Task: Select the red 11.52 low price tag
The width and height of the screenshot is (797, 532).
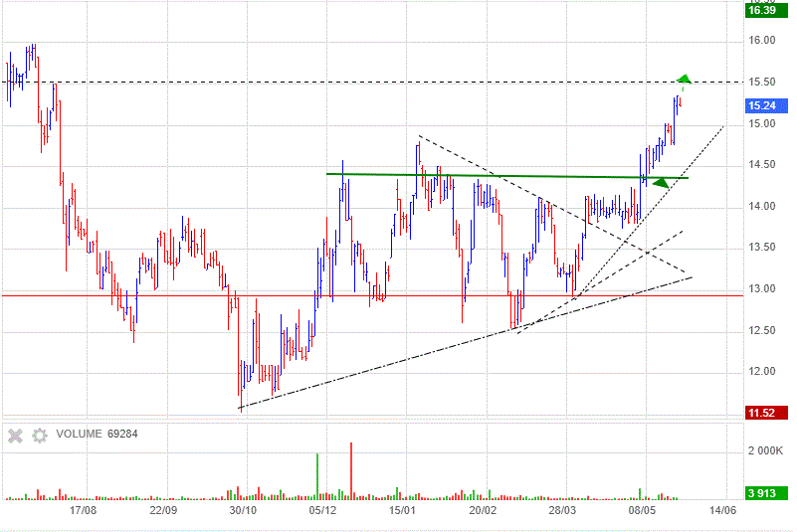Action: pyautogui.click(x=761, y=412)
